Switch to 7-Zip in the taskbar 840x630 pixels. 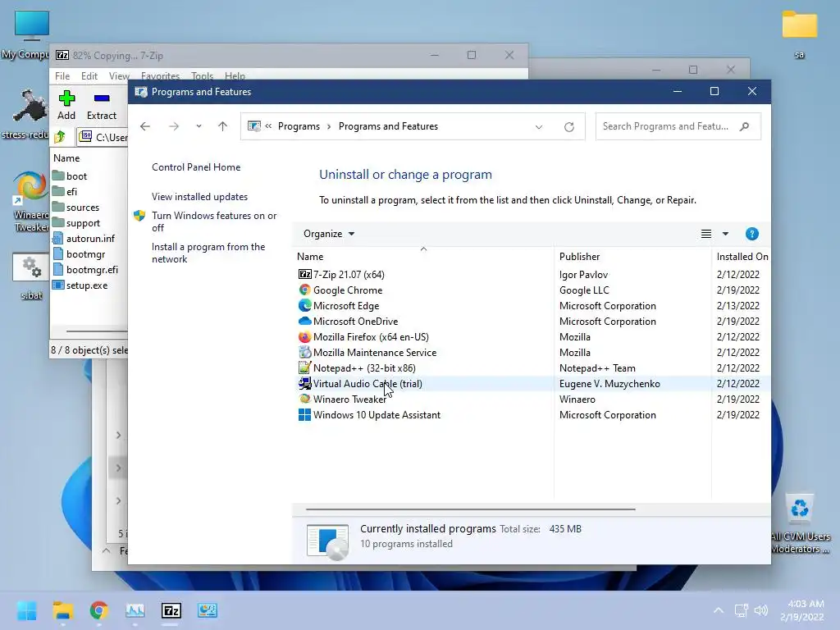(x=171, y=610)
